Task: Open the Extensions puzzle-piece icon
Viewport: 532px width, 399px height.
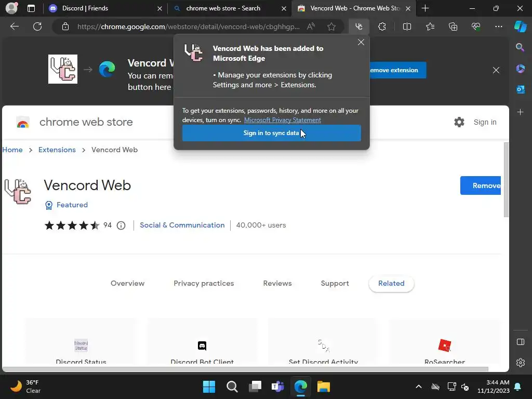Action: [x=382, y=26]
